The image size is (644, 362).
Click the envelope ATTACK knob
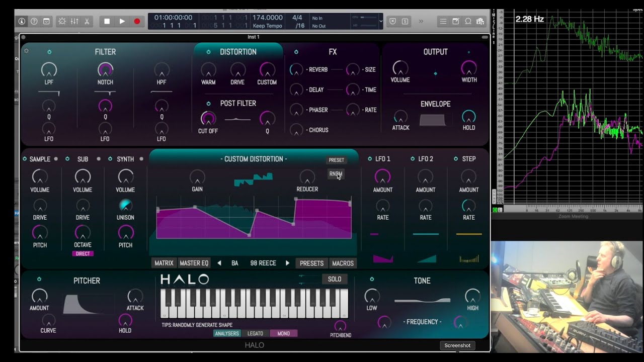pos(400,117)
